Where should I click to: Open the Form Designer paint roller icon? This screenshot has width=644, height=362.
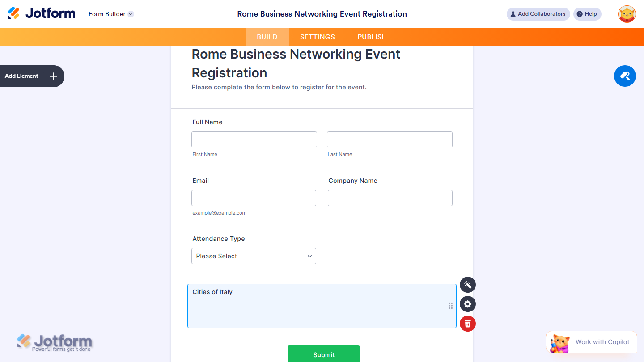[625, 76]
